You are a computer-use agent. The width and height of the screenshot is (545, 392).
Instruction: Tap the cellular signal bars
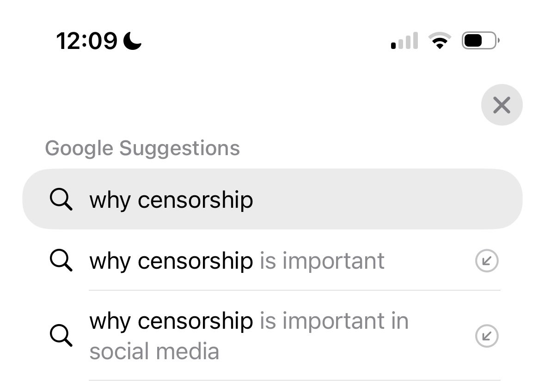pyautogui.click(x=404, y=41)
